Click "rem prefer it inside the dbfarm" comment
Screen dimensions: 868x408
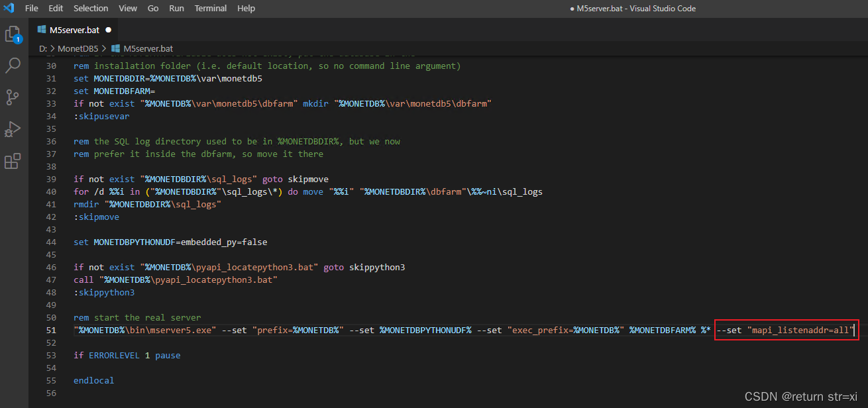pos(199,154)
